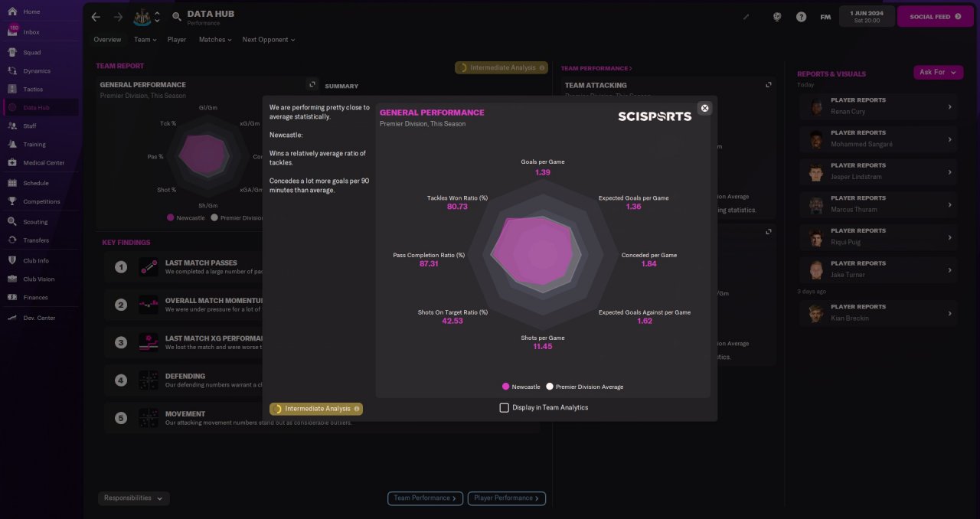Expand the Renan Cury player report
The image size is (980, 519).
click(950, 107)
